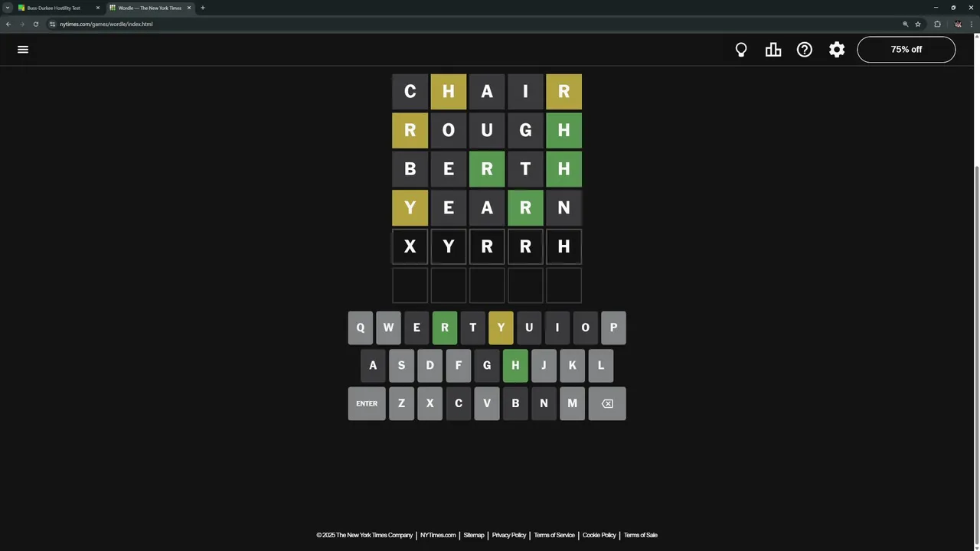This screenshot has width=980, height=551.
Task: Click the 75% off subscribe button
Action: [x=906, y=50]
